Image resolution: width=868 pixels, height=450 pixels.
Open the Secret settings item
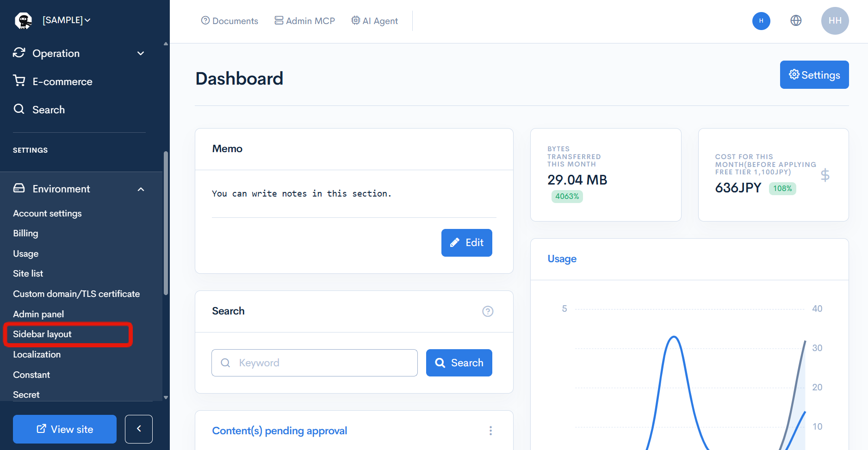pos(26,395)
